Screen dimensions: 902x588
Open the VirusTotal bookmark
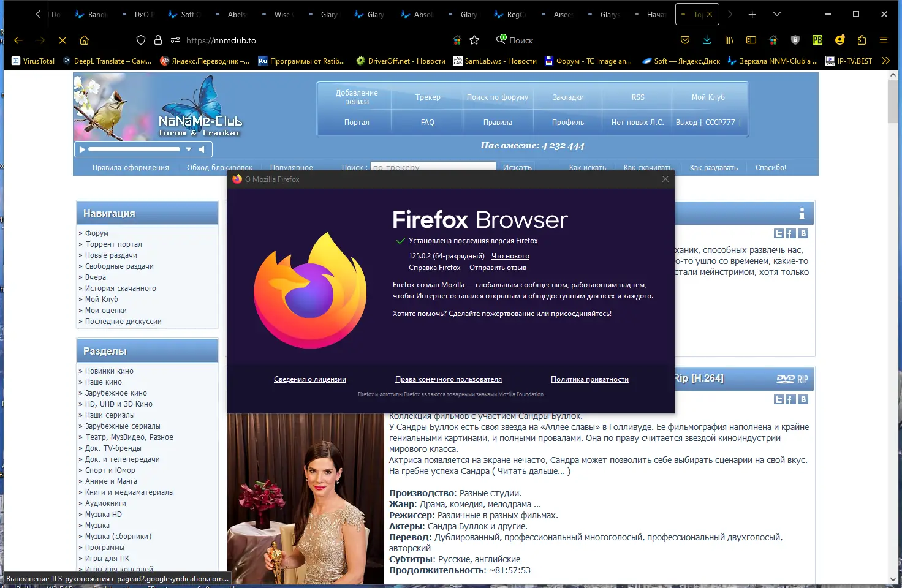click(33, 61)
